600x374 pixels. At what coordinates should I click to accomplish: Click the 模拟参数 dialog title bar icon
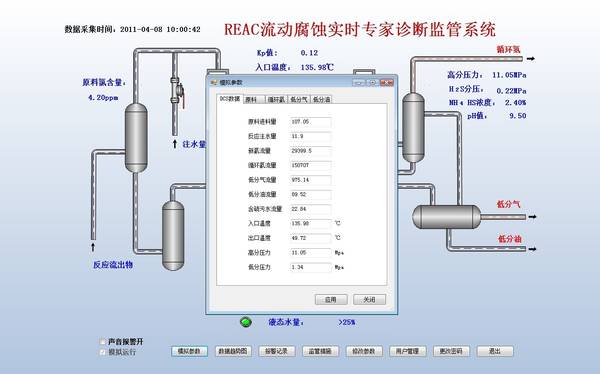point(214,82)
